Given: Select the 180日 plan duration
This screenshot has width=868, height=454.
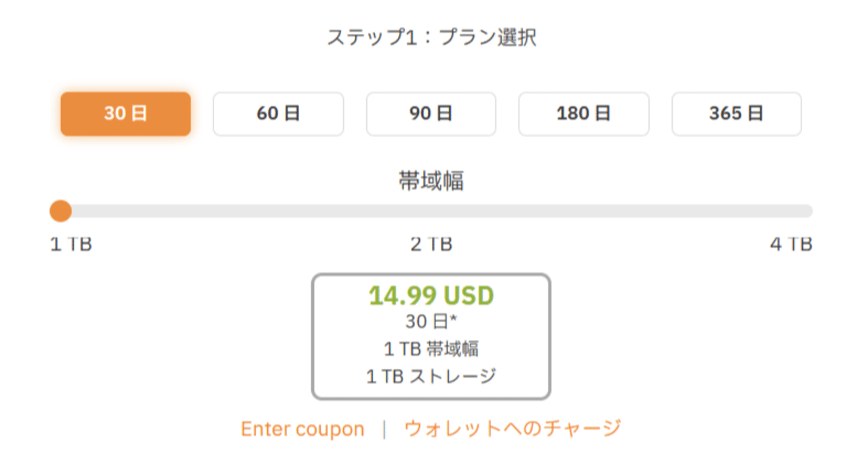Looking at the screenshot, I should [584, 114].
